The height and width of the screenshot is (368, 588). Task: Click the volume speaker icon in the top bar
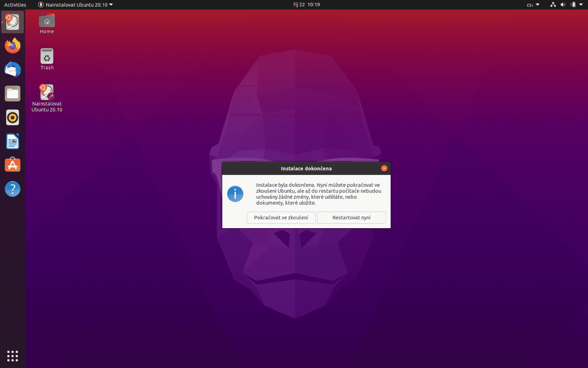(x=563, y=5)
